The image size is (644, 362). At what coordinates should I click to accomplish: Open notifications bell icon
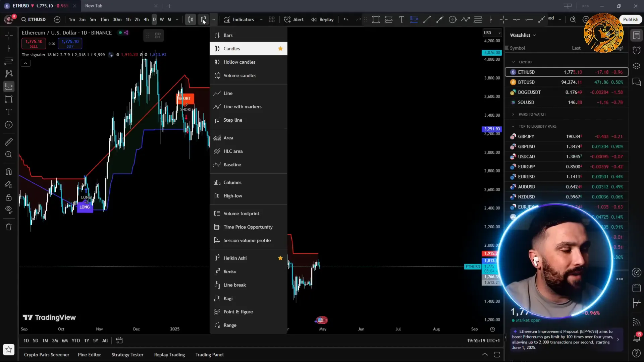(x=636, y=338)
